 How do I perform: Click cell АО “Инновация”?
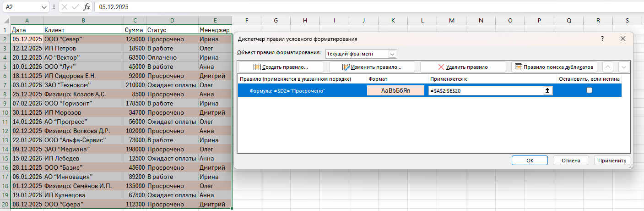(x=83, y=177)
